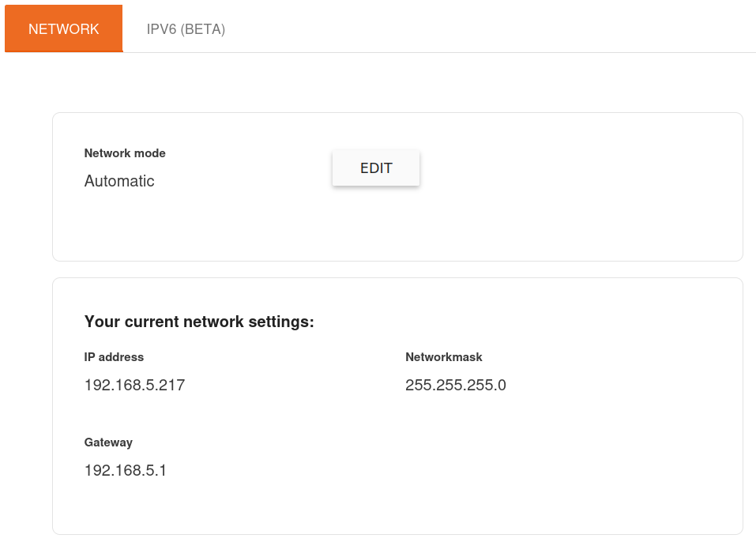Viewport: 756px width, 546px height.
Task: Click the Networkmask label
Action: tap(443, 357)
